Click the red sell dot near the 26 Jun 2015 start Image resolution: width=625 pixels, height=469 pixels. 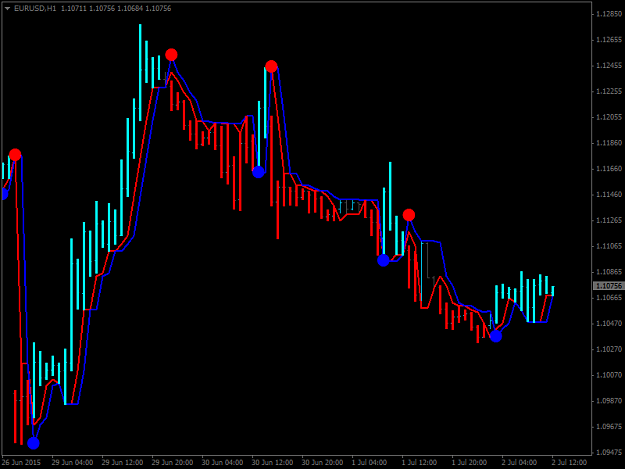click(15, 155)
